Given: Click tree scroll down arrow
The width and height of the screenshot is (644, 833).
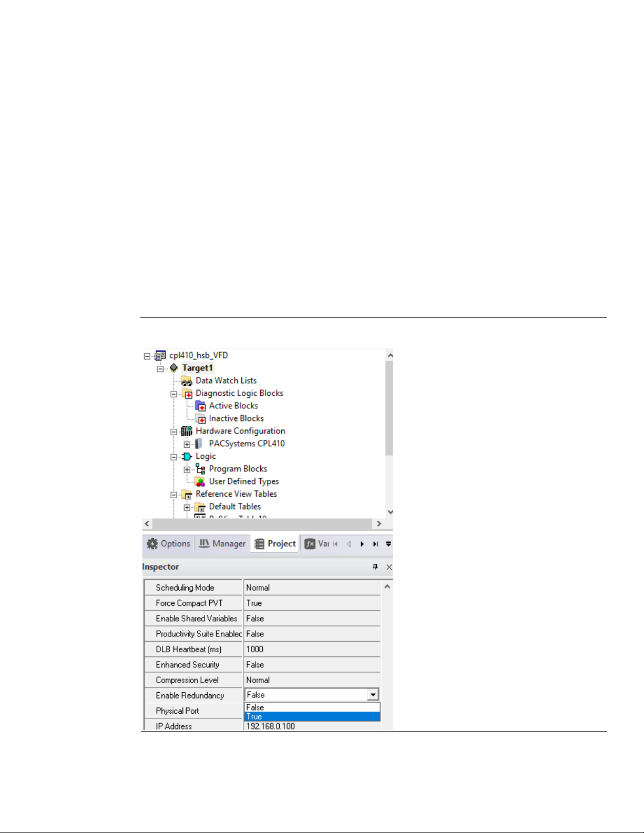Looking at the screenshot, I should [x=390, y=512].
